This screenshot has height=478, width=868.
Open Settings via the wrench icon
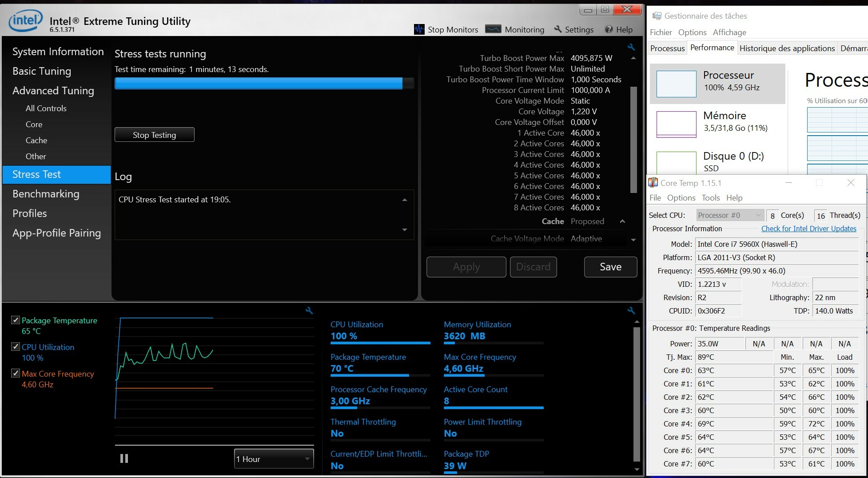pyautogui.click(x=558, y=29)
